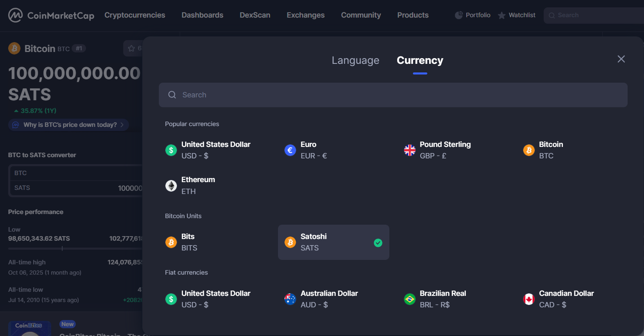Click the Australian flag icon
The width and height of the screenshot is (644, 336).
click(290, 299)
